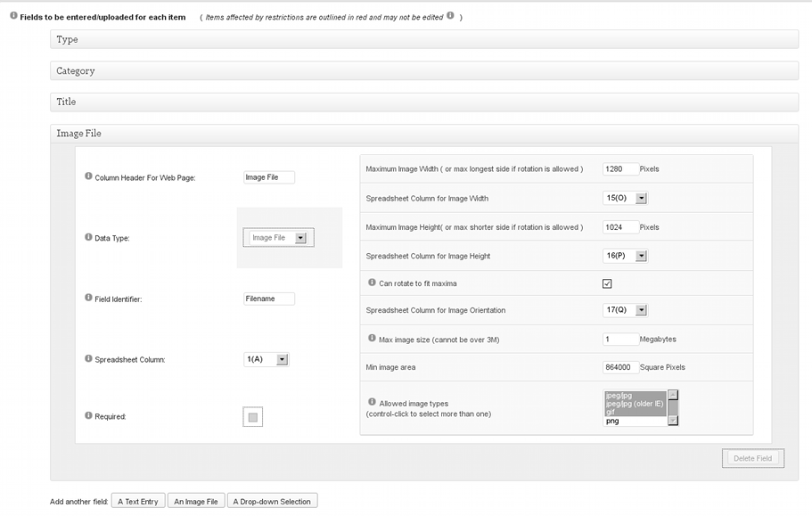The height and width of the screenshot is (516, 812).
Task: Click scroll-up arrow of image types list
Action: pos(673,395)
